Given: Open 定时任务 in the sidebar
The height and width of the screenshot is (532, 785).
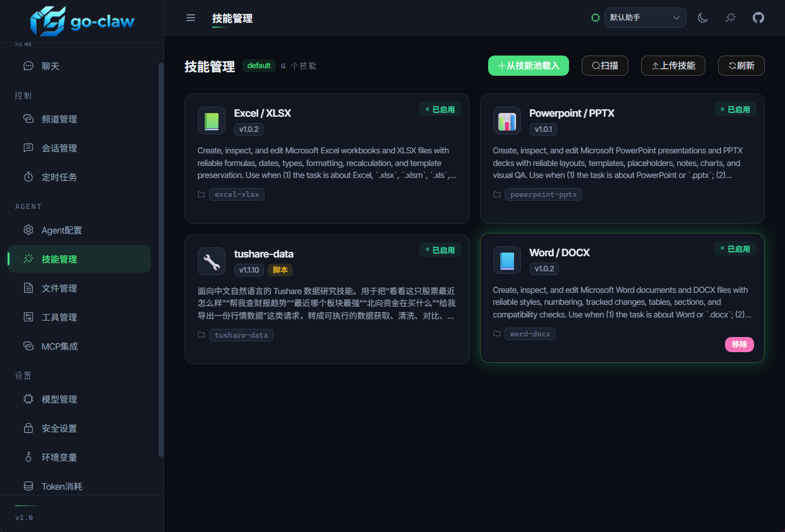Looking at the screenshot, I should click(x=79, y=177).
